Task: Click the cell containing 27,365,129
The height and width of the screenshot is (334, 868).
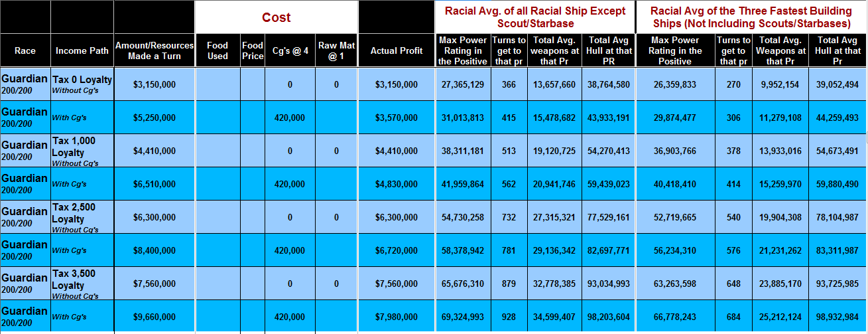Action: (462, 84)
